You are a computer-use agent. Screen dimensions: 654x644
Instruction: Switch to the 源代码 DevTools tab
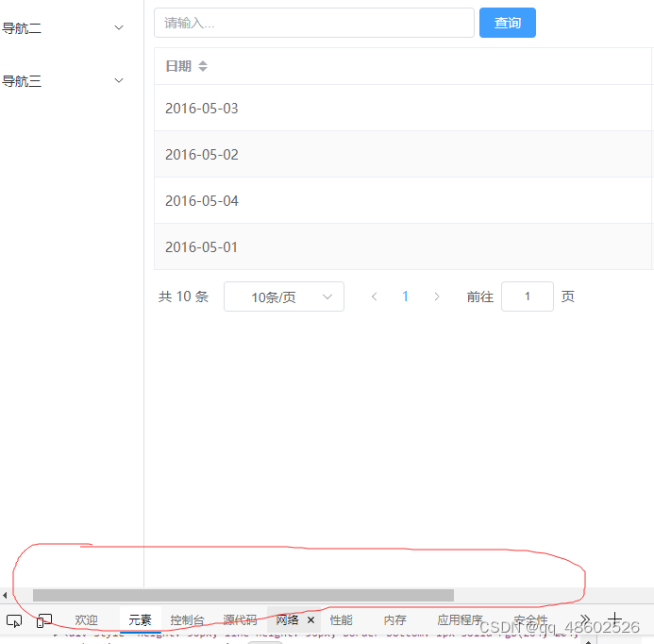(x=240, y=620)
